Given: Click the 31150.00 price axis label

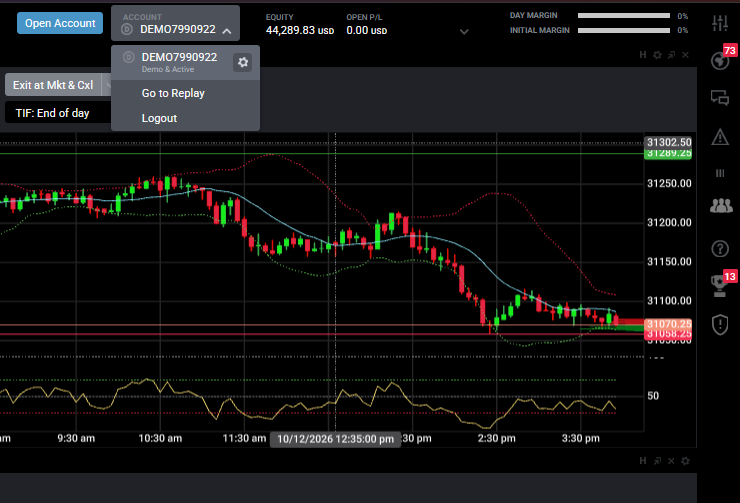Looking at the screenshot, I should click(669, 262).
